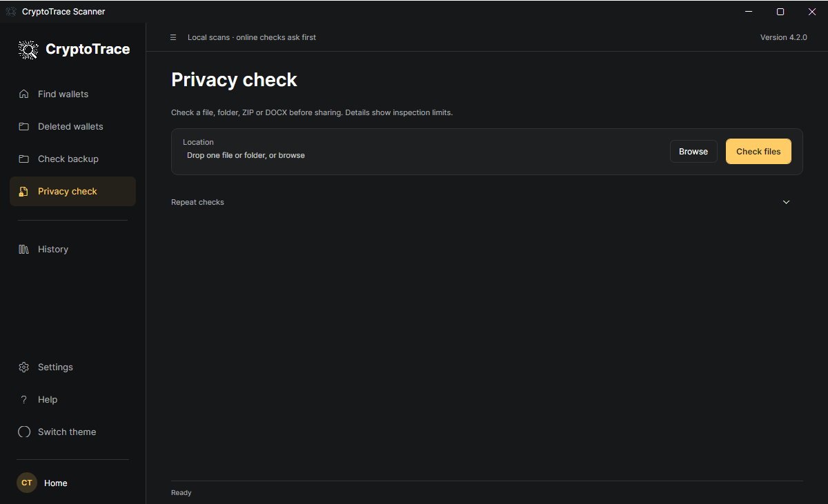The image size is (828, 504).
Task: Click the Version 4.2.0 text
Action: click(x=783, y=37)
